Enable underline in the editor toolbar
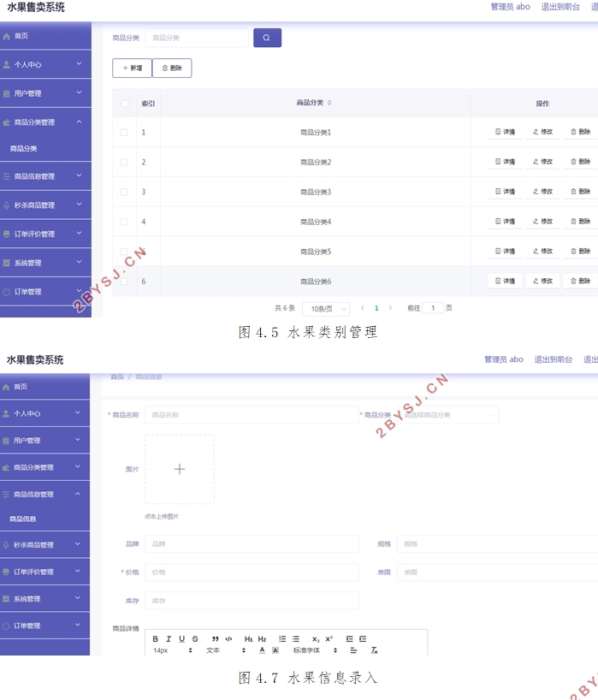The width and height of the screenshot is (598, 700). coord(181,639)
